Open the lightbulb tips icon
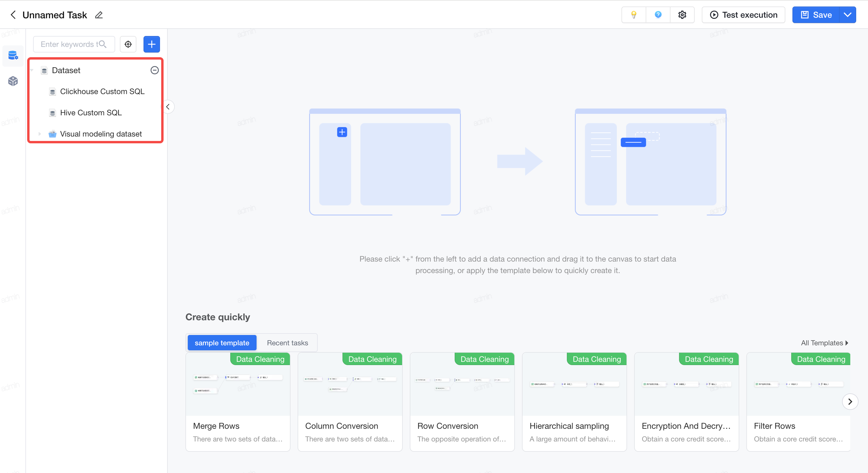The width and height of the screenshot is (868, 473). 634,15
